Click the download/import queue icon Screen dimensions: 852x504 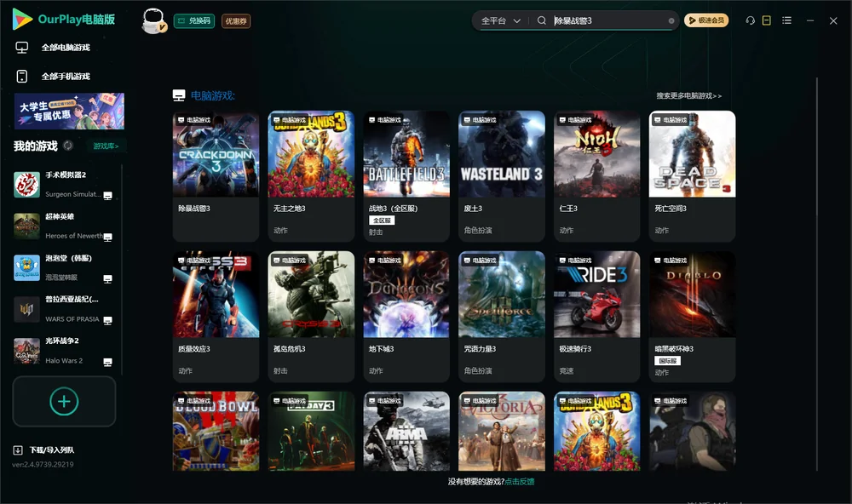tap(18, 450)
